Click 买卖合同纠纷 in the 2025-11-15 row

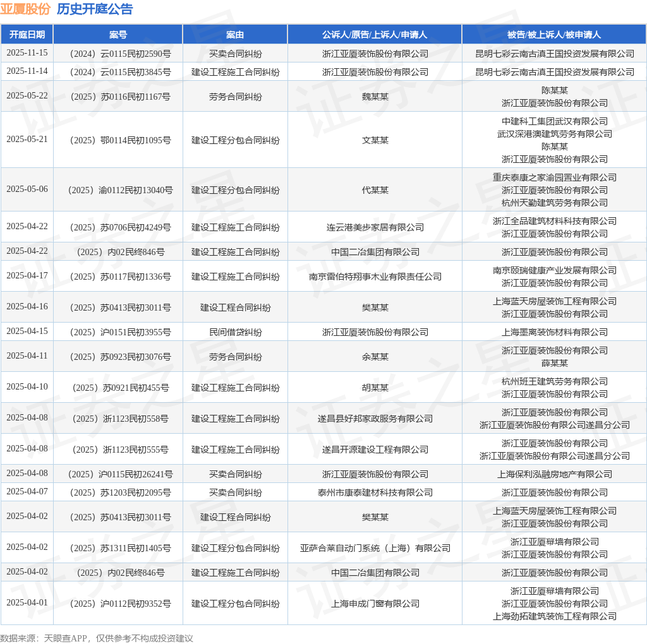pyautogui.click(x=235, y=54)
